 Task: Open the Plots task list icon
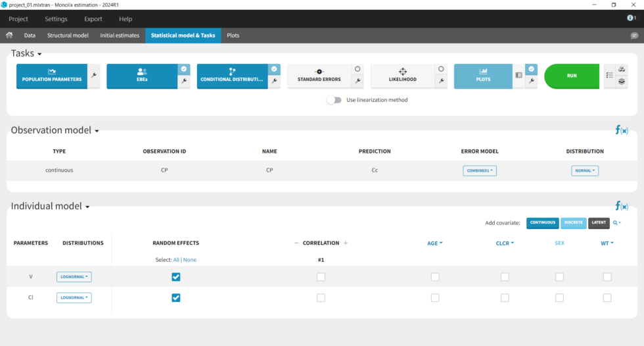pos(518,76)
